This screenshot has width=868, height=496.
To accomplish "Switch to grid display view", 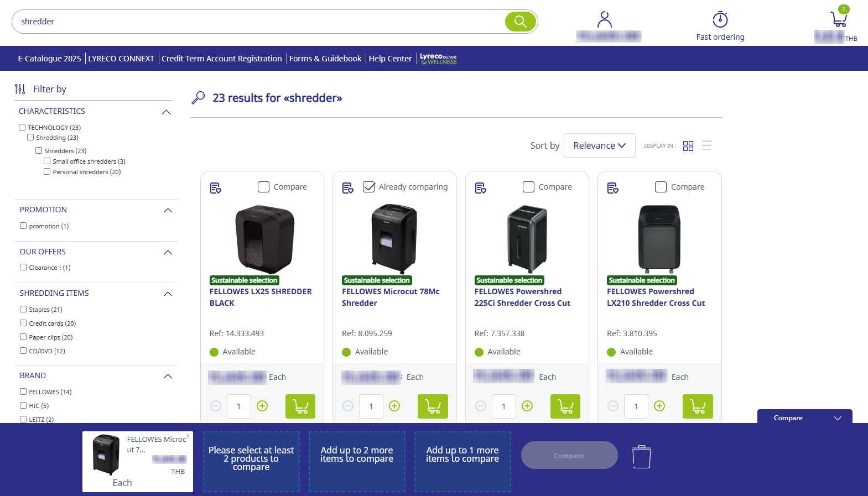I will click(x=688, y=146).
